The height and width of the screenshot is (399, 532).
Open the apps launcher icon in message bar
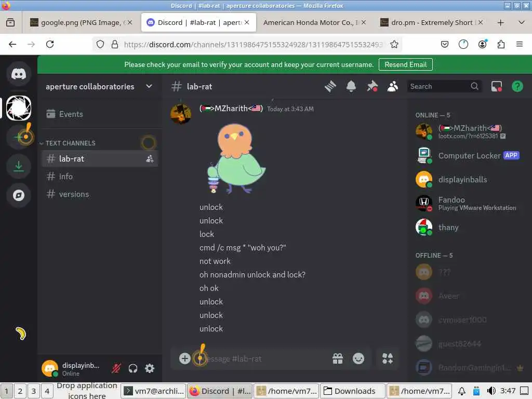(388, 358)
